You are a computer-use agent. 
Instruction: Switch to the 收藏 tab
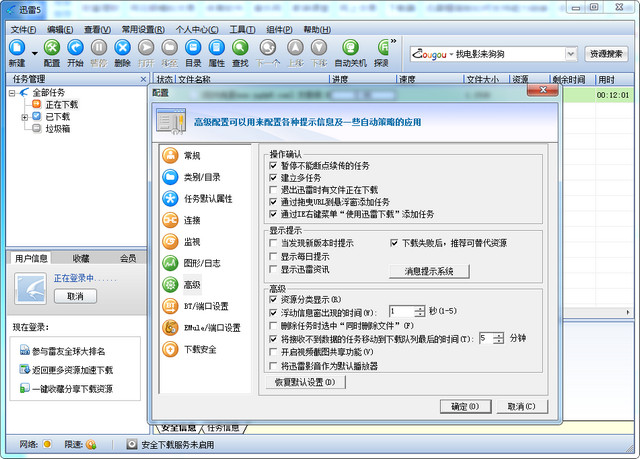tap(81, 258)
